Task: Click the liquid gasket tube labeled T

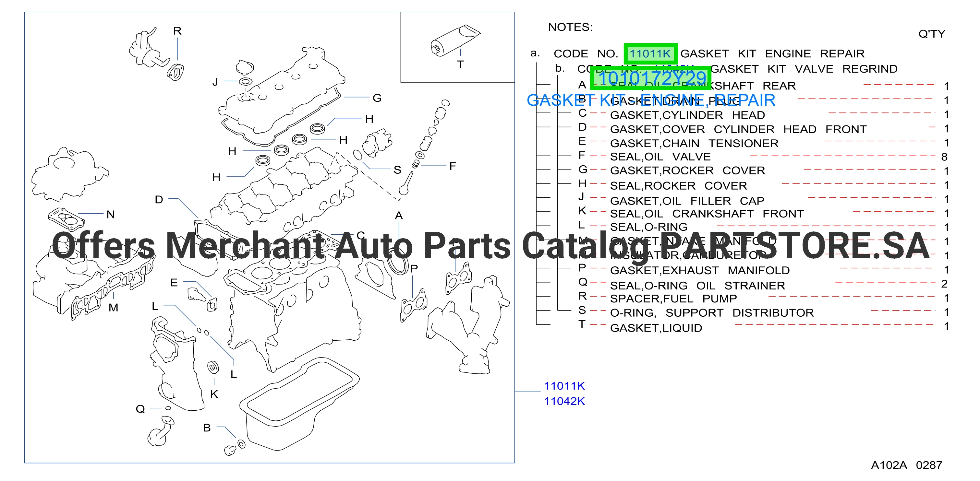Action: click(455, 41)
